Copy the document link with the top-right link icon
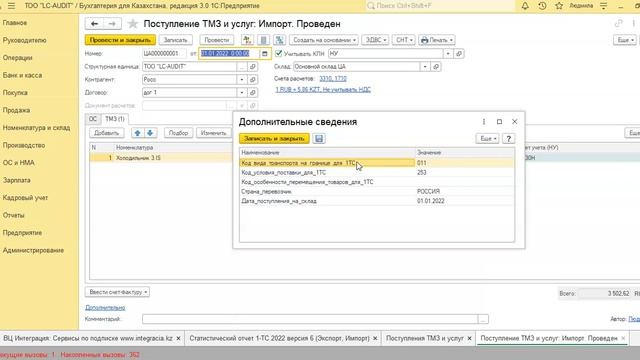 (619, 24)
